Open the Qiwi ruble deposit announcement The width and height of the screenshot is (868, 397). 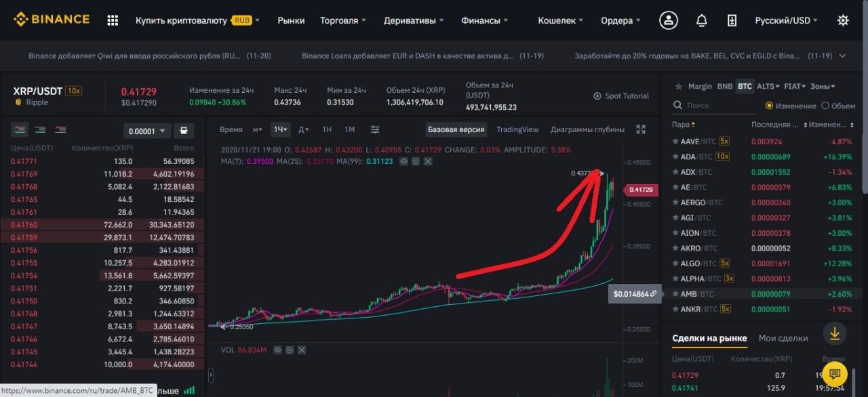click(x=150, y=56)
